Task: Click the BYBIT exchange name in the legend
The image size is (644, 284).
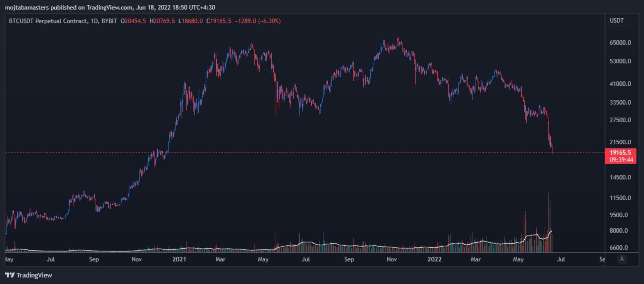Action: pos(109,21)
